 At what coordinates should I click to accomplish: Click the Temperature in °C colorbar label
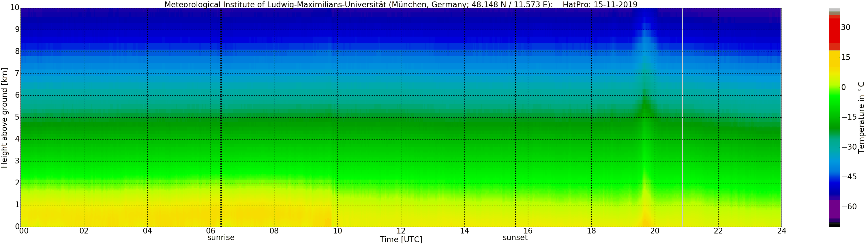click(x=862, y=117)
